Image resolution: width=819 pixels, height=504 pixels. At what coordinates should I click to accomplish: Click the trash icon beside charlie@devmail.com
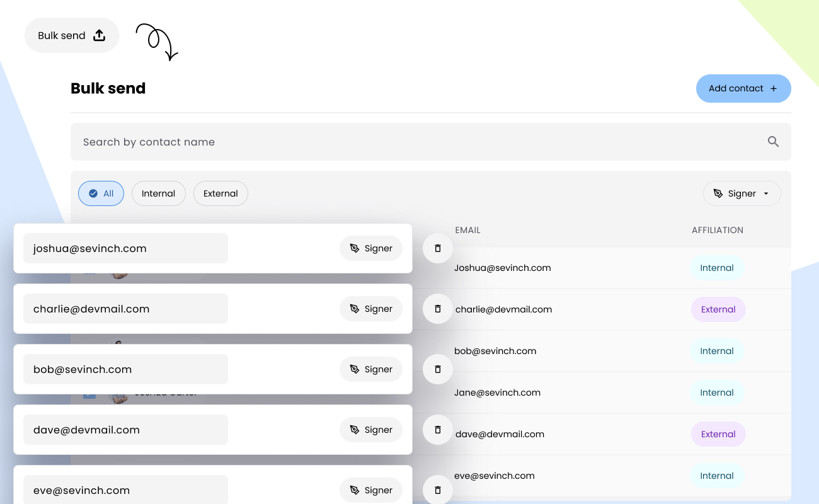[x=437, y=309]
